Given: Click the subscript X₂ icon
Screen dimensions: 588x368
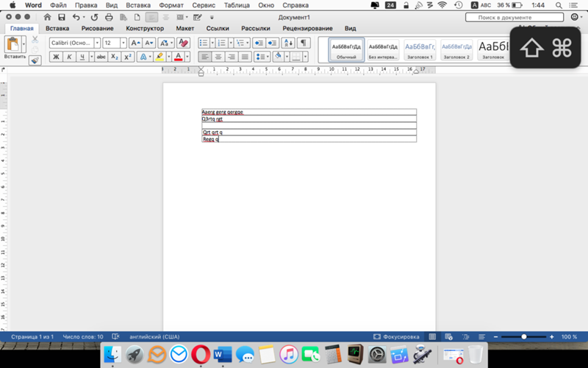Looking at the screenshot, I should coord(115,57).
